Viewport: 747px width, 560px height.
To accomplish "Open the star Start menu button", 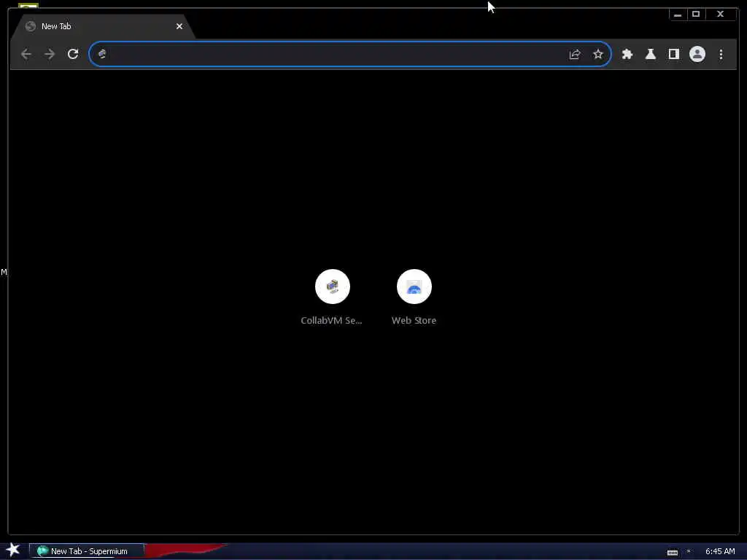I will point(13,550).
